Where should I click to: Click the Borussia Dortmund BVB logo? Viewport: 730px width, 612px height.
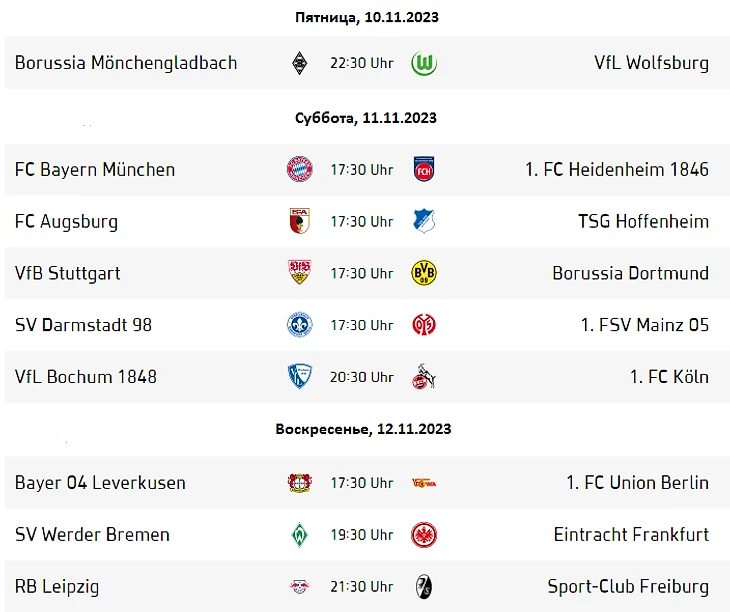[424, 273]
